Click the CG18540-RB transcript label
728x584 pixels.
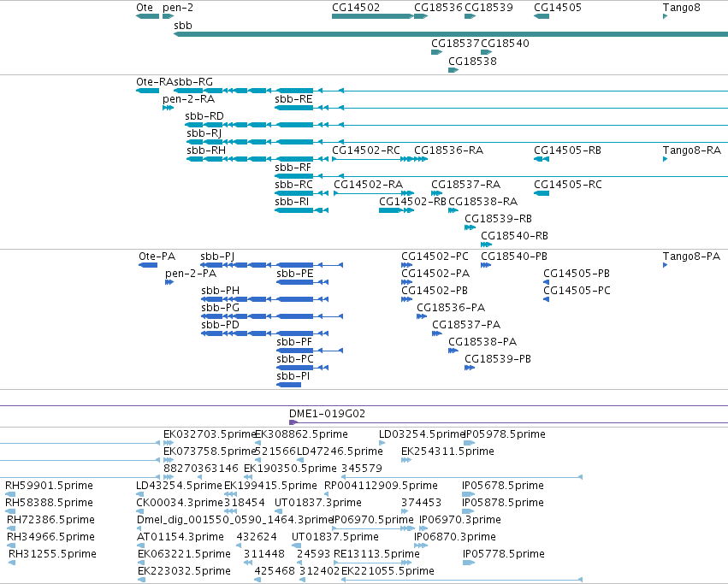click(x=514, y=236)
